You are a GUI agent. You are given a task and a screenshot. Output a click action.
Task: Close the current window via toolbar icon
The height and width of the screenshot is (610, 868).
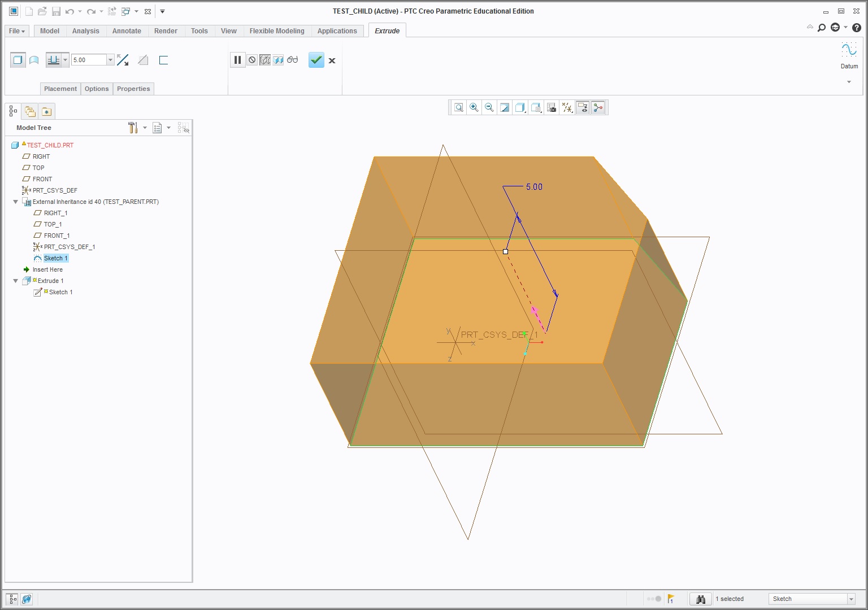147,11
